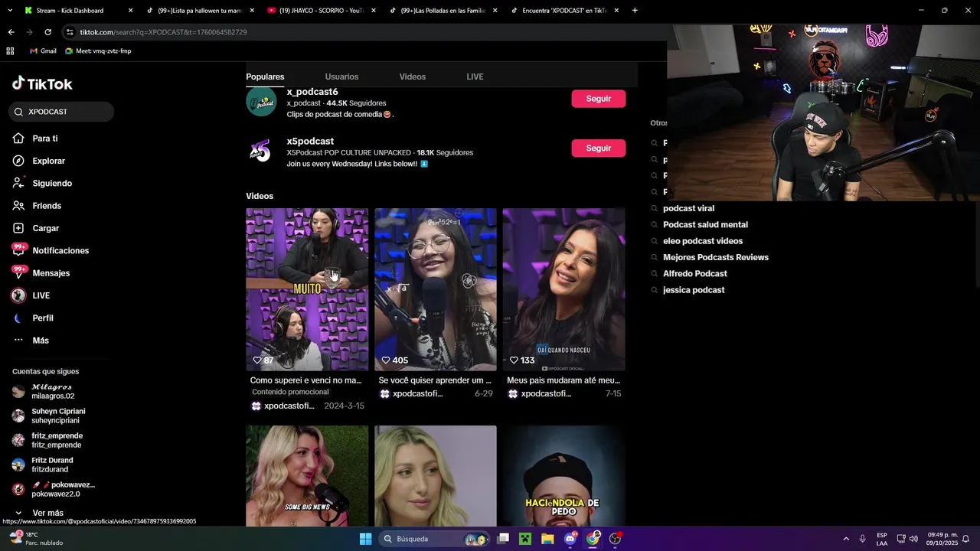Image resolution: width=980 pixels, height=551 pixels.
Task: Switch to Las Polladas en las Familia tab
Action: click(x=443, y=11)
